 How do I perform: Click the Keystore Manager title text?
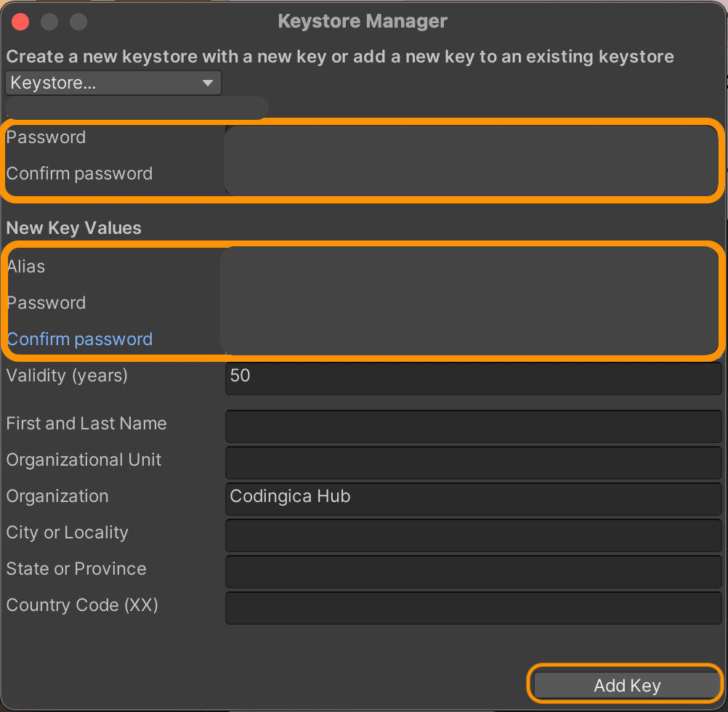(363, 21)
